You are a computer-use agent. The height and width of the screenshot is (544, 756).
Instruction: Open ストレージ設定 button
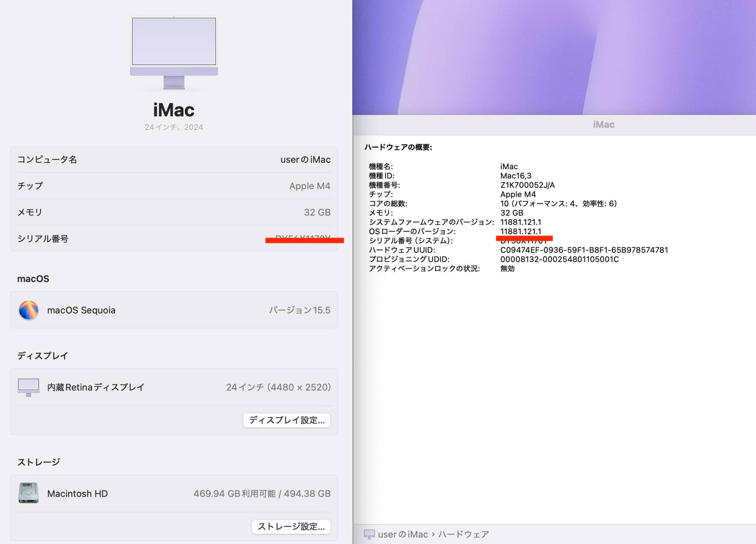click(291, 527)
